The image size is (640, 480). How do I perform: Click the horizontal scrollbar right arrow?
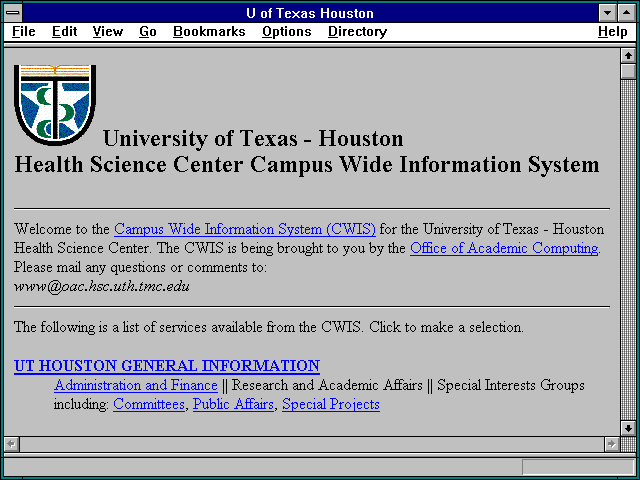(x=611, y=444)
